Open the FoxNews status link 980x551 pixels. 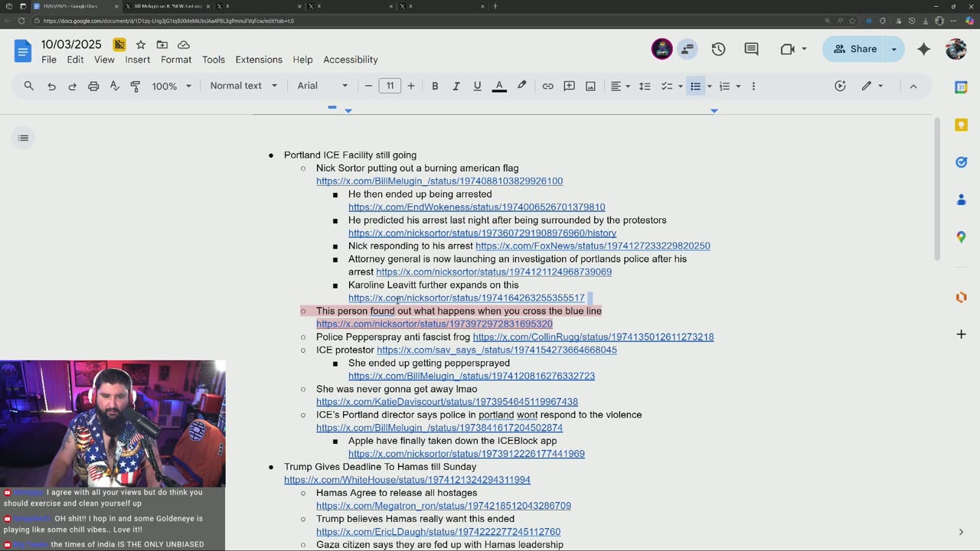point(593,246)
